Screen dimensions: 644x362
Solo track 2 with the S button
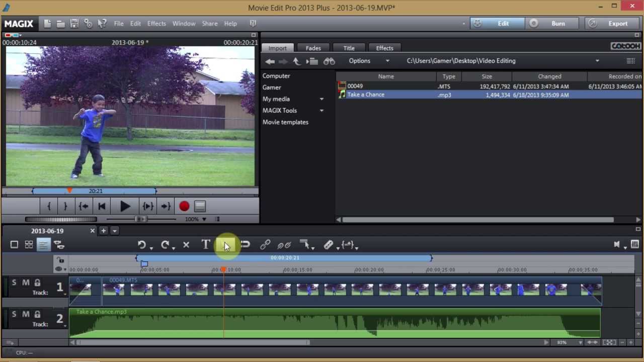(14, 314)
